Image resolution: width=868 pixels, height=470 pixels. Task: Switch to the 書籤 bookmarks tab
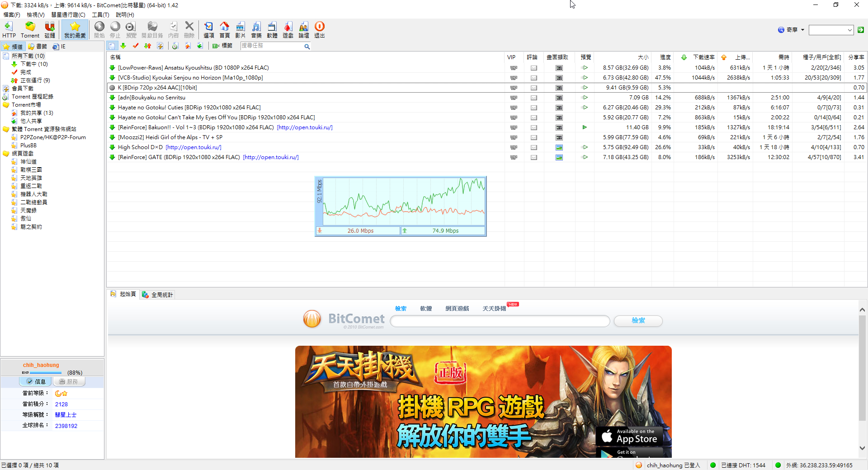[x=38, y=47]
